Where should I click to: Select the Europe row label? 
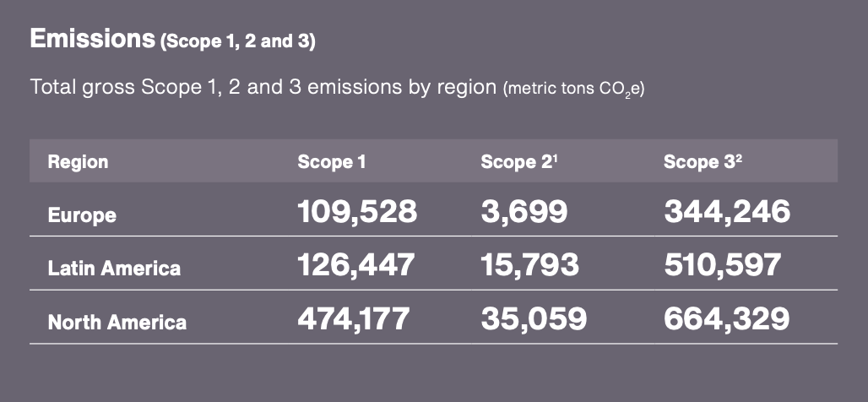tap(82, 215)
